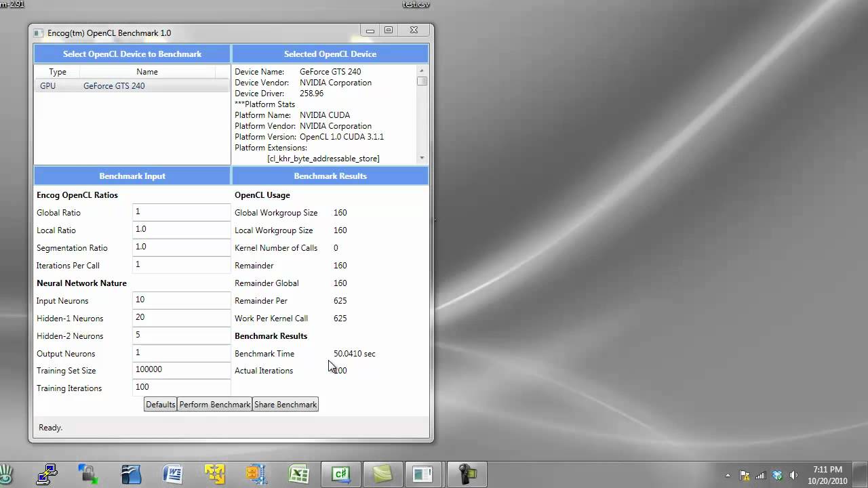Open network signal icon in tray
This screenshot has width=868, height=488.
coord(761,475)
